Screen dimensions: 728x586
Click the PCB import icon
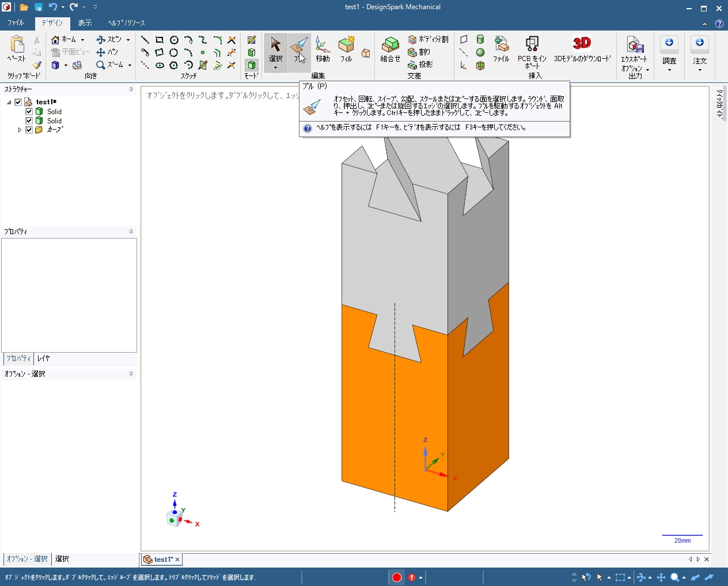coord(532,44)
